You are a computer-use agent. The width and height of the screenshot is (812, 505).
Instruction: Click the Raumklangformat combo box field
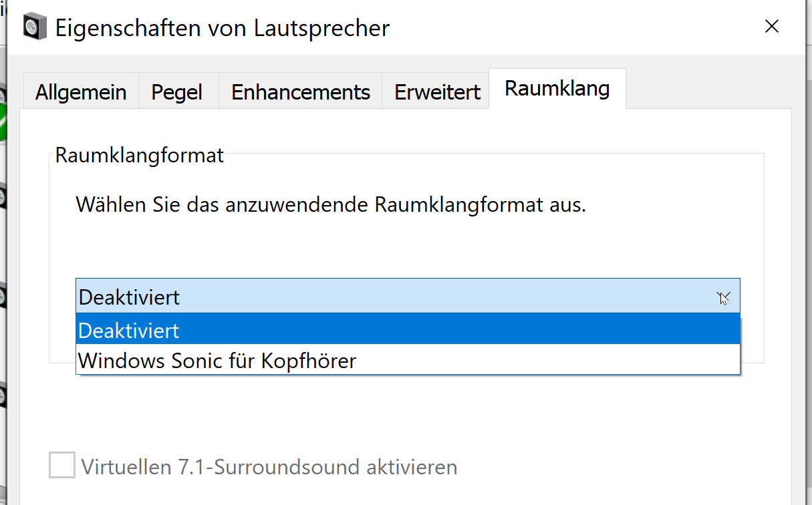394,297
